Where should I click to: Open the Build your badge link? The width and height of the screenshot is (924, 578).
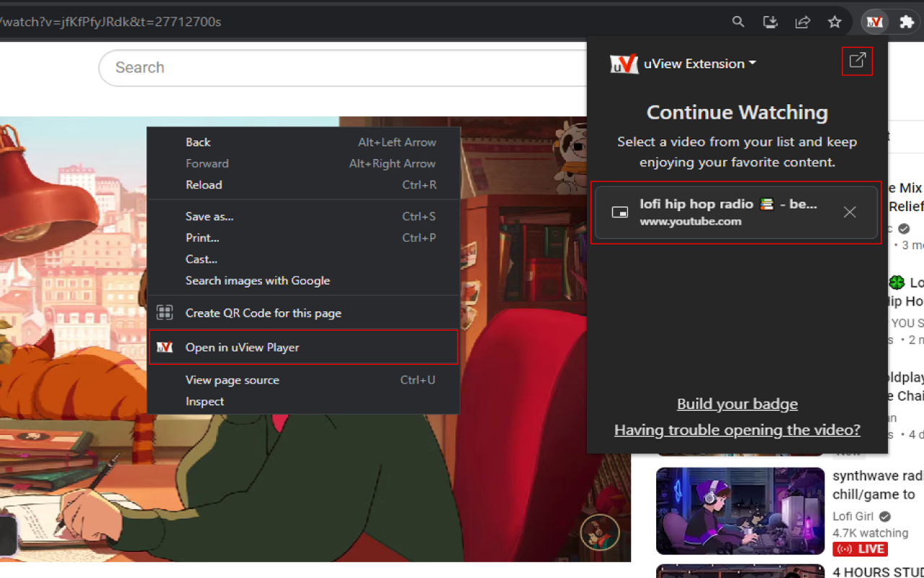(737, 404)
